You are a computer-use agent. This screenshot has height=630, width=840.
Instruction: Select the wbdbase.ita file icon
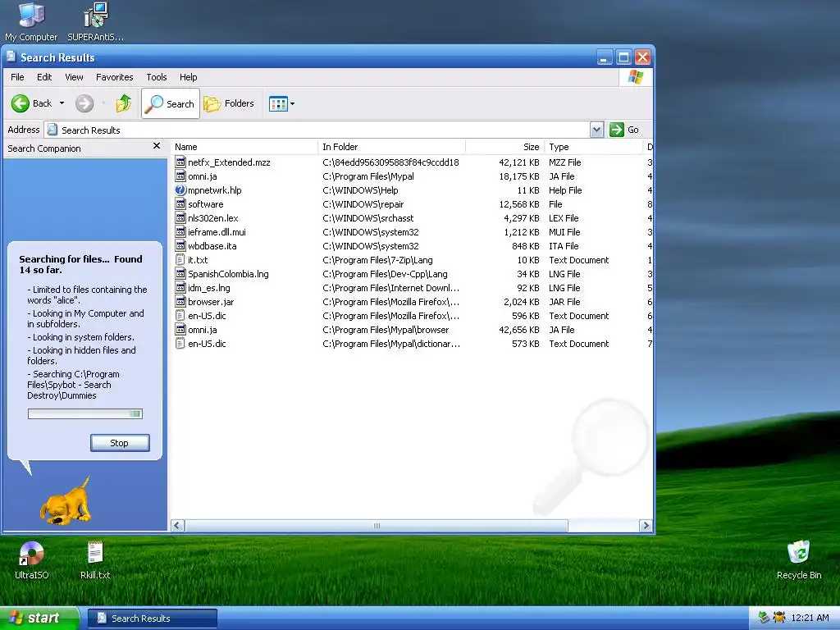(x=180, y=246)
